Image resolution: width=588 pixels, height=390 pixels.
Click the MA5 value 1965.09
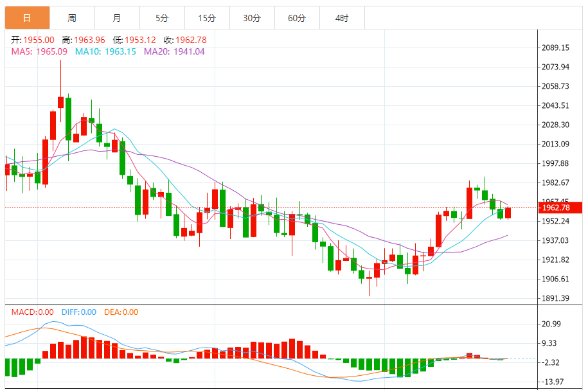[52, 51]
